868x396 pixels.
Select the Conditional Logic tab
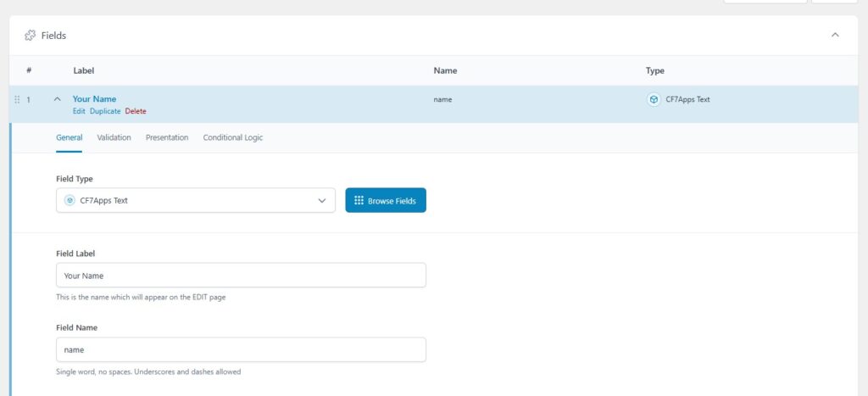click(x=232, y=137)
